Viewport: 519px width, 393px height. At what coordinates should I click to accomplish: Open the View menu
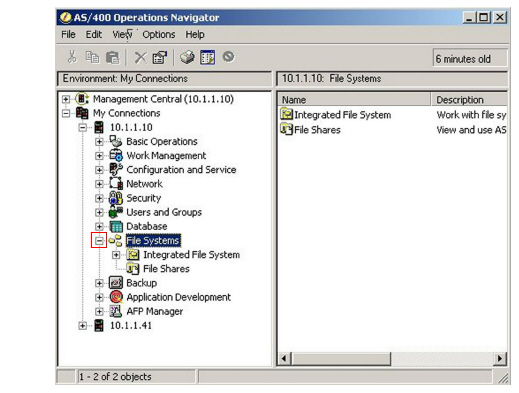coord(122,34)
